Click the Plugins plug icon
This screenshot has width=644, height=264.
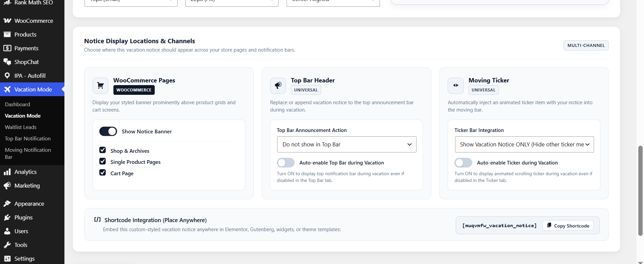click(7, 217)
